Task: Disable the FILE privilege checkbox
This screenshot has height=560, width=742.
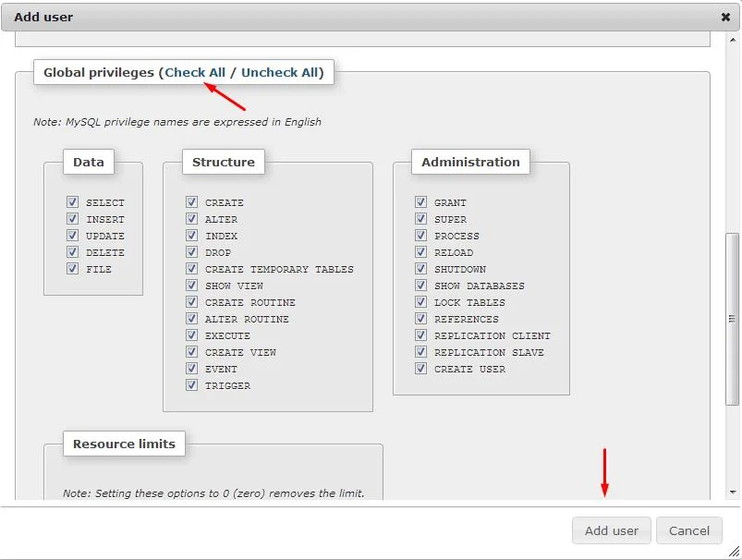Action: [72, 269]
